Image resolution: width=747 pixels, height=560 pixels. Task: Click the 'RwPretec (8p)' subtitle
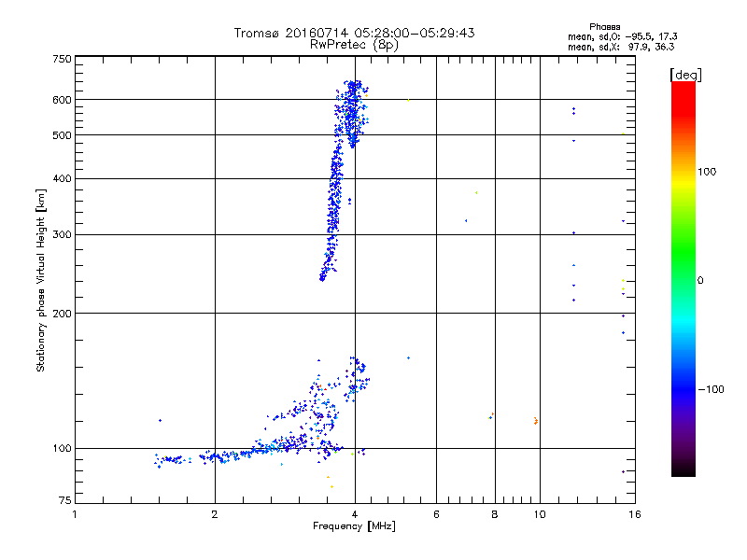[x=354, y=45]
